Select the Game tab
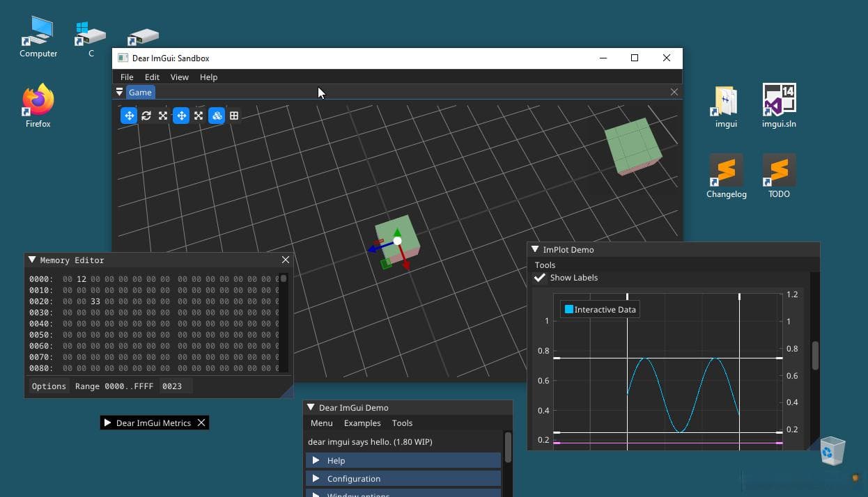Image resolution: width=868 pixels, height=497 pixels. coord(140,92)
